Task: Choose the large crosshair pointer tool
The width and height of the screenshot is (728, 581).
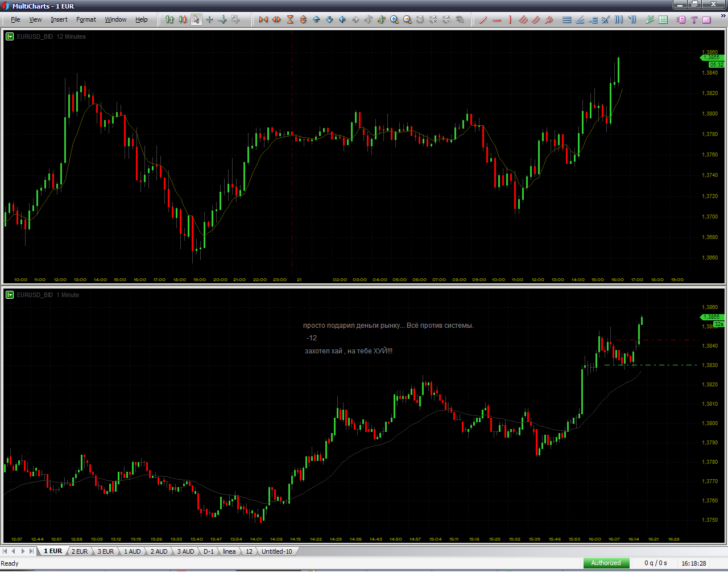Action: click(x=222, y=19)
